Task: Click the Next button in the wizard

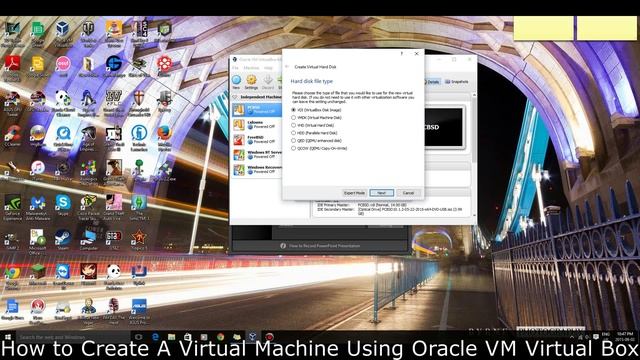Action: [381, 193]
